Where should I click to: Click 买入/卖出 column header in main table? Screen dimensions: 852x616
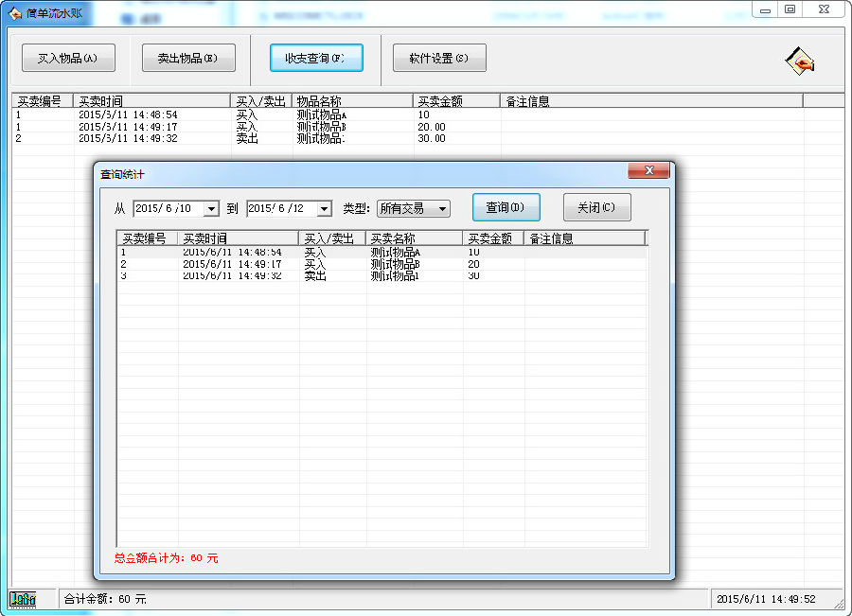[x=261, y=101]
